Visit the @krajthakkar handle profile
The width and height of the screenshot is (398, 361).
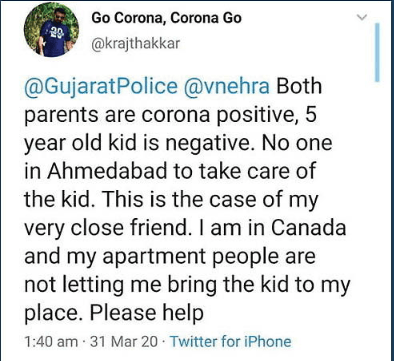[x=136, y=43]
